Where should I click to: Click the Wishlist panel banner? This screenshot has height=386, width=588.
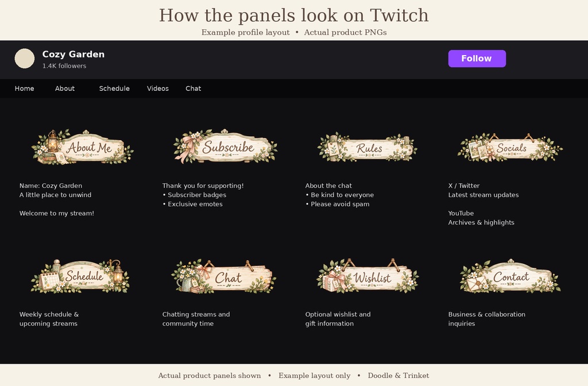click(367, 276)
